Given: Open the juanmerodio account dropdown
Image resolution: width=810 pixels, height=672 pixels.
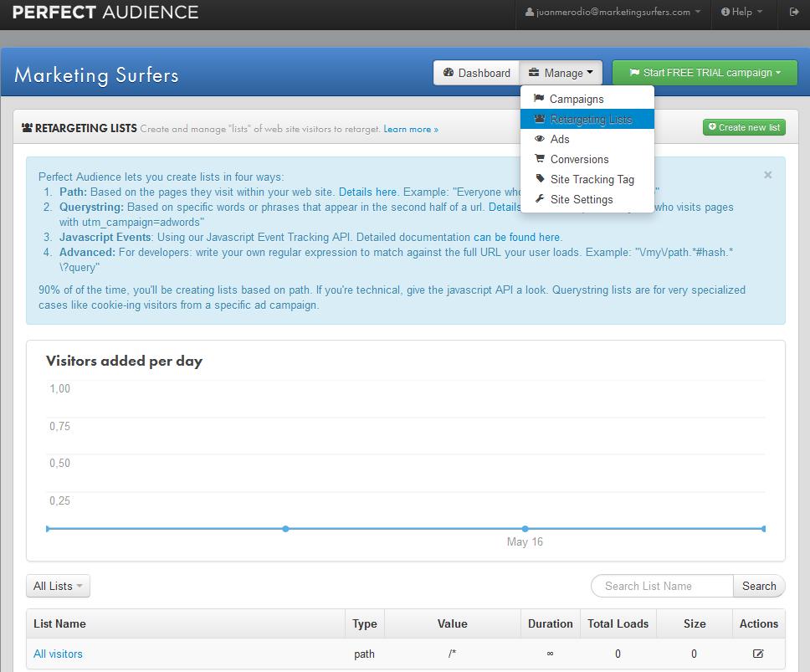Looking at the screenshot, I should [613, 12].
